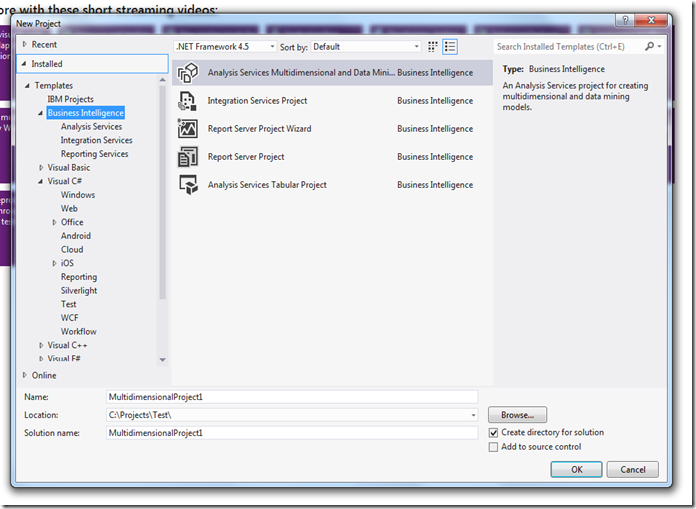
Task: Enable Add to source control
Action: point(493,447)
